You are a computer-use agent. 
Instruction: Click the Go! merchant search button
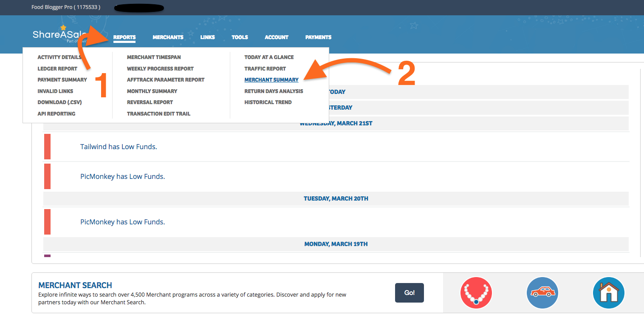coord(410,293)
